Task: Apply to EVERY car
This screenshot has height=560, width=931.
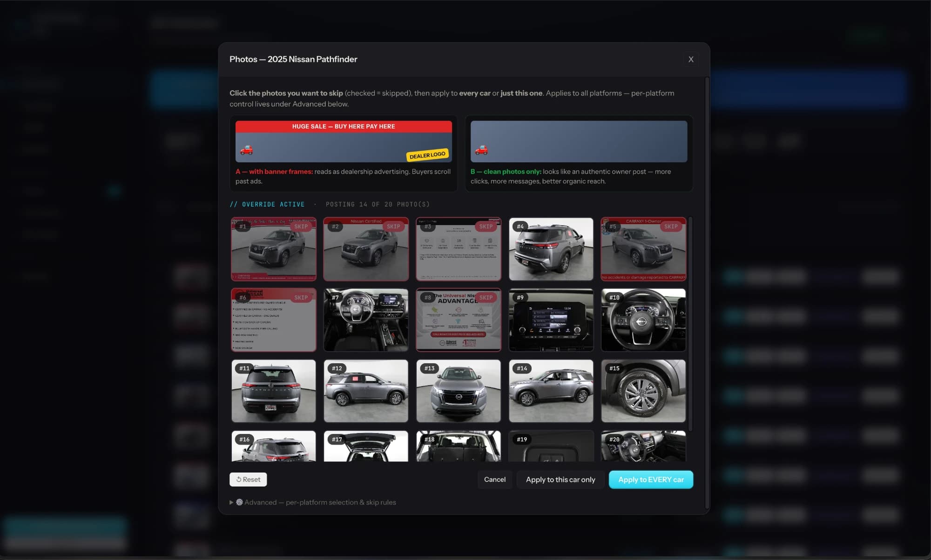Action: tap(651, 480)
